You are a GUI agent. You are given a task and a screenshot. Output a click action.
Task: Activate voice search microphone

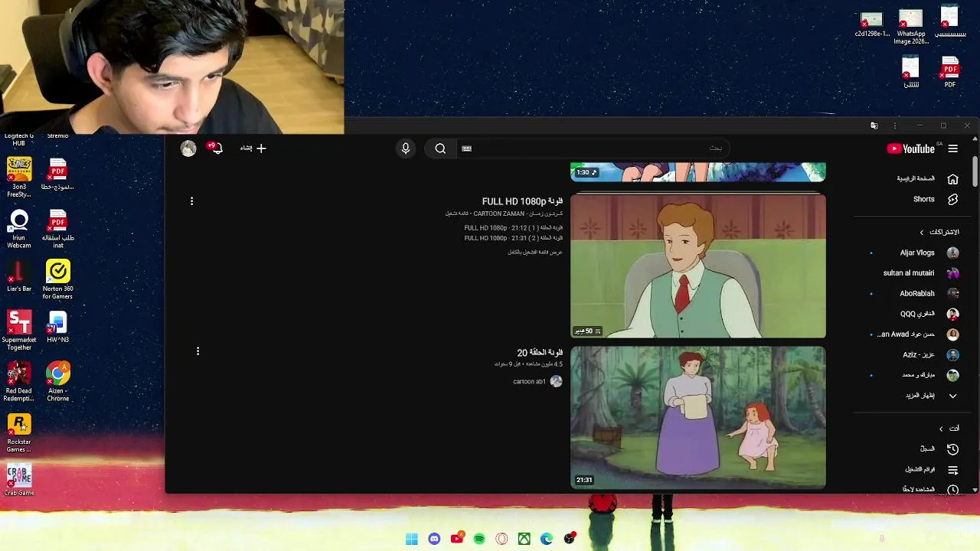point(406,148)
